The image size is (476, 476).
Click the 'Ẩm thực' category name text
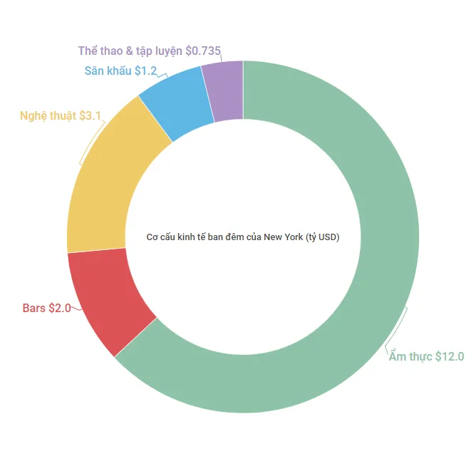(x=410, y=356)
